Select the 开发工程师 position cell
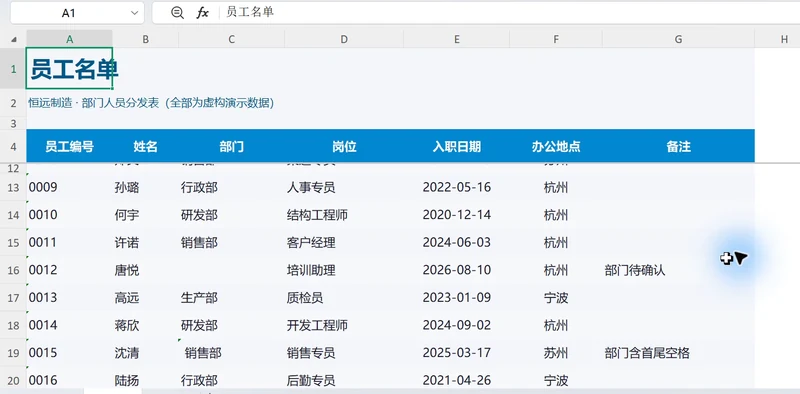 point(344,325)
